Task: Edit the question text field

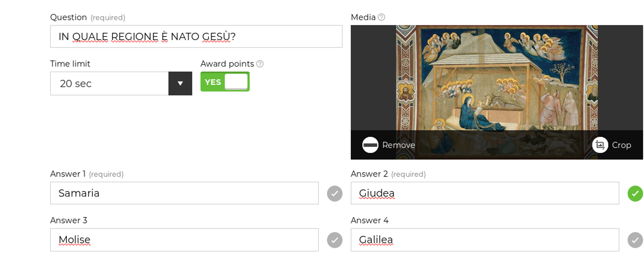Action: pos(196,36)
